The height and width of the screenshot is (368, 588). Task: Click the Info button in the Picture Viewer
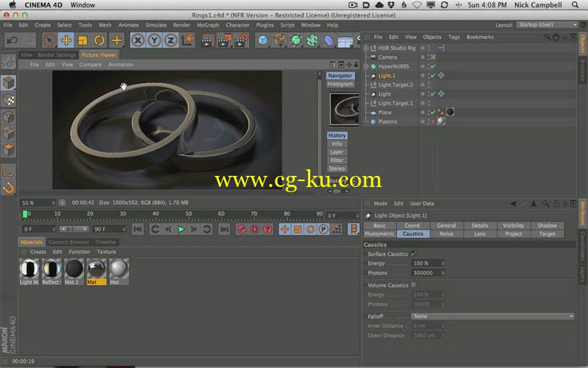pos(337,144)
